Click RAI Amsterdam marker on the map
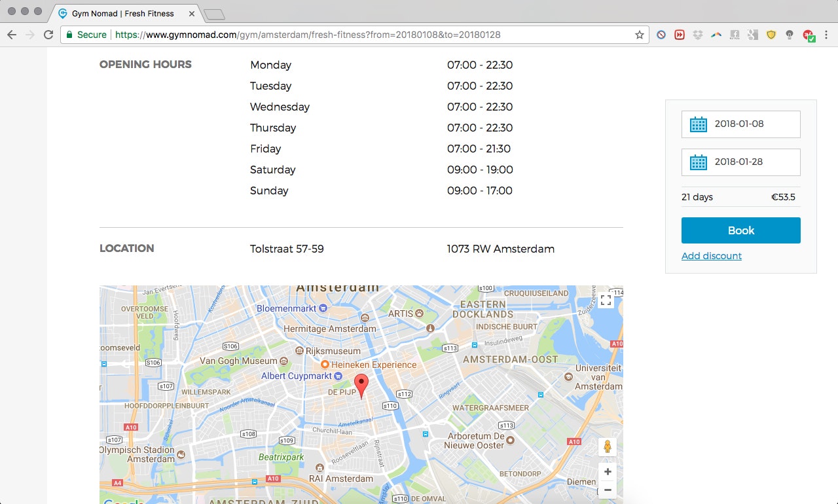This screenshot has width=838, height=504. pos(319,468)
